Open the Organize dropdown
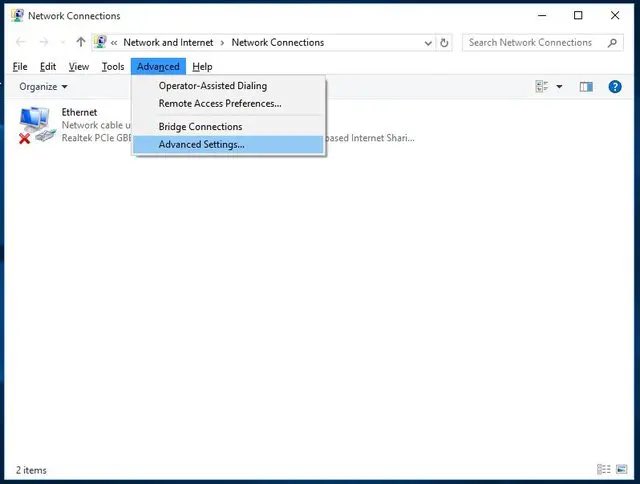 coord(43,87)
